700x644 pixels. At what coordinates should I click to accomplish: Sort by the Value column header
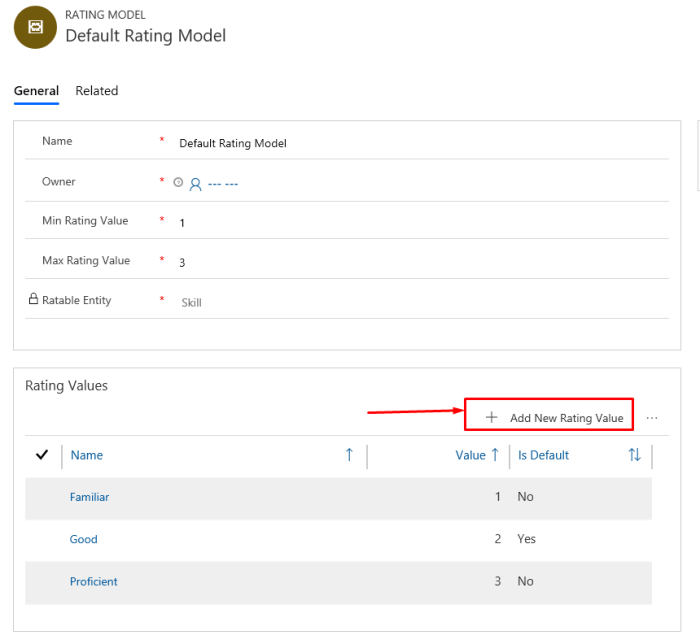[470, 455]
